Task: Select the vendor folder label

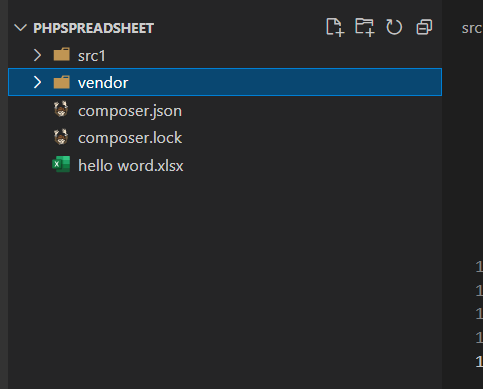Action: [x=103, y=83]
